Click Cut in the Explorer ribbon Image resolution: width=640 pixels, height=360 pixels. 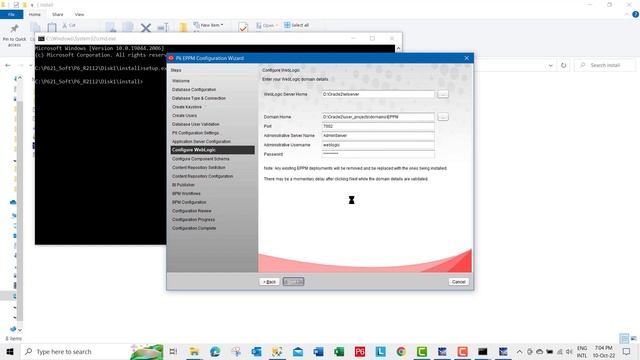(69, 25)
